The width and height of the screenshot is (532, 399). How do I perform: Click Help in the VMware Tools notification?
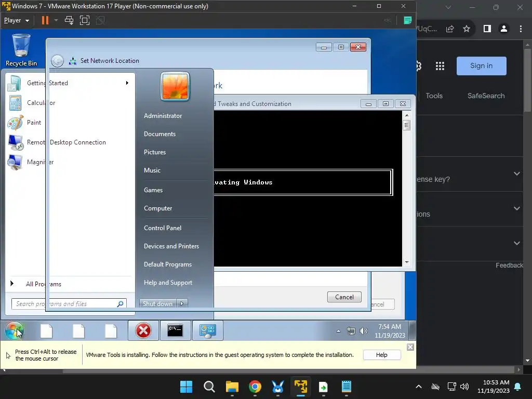coord(382,355)
